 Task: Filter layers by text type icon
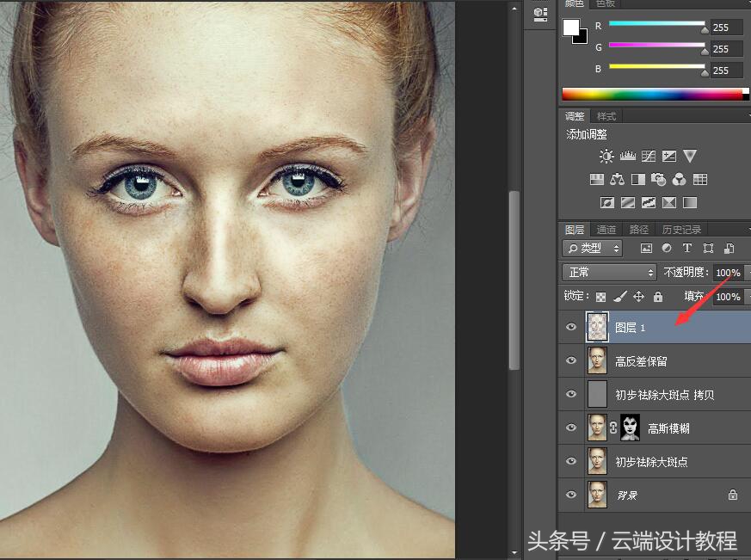click(x=687, y=249)
